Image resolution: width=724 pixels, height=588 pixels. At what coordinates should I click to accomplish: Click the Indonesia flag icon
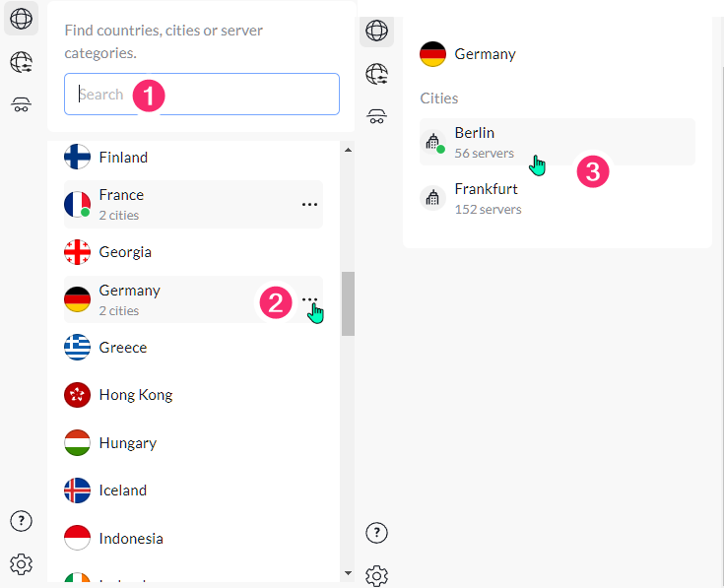pyautogui.click(x=77, y=538)
